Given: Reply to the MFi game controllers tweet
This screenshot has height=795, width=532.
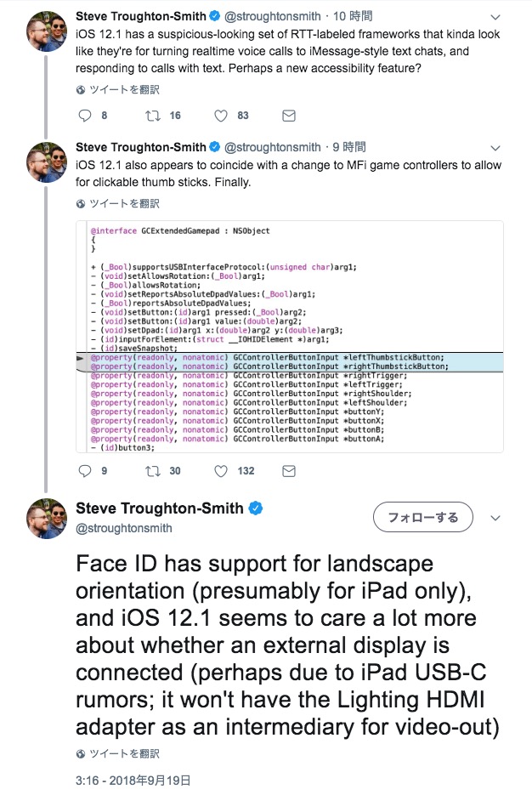Looking at the screenshot, I should [83, 470].
